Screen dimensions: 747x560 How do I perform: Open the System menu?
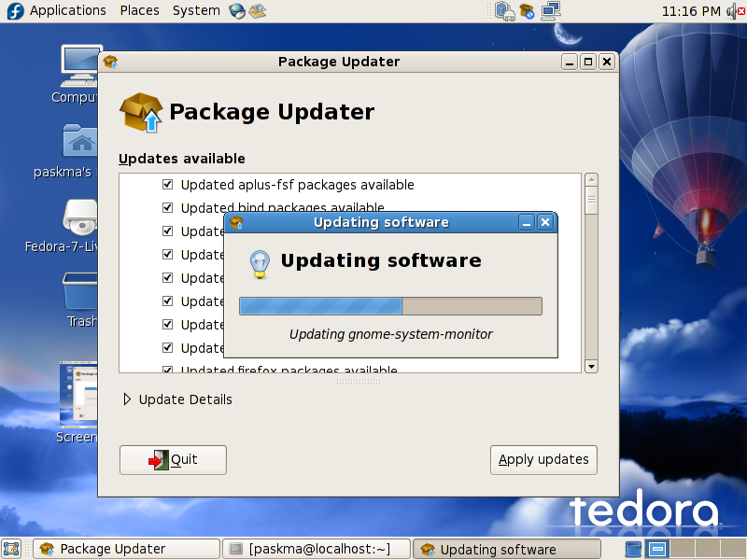pyautogui.click(x=196, y=10)
